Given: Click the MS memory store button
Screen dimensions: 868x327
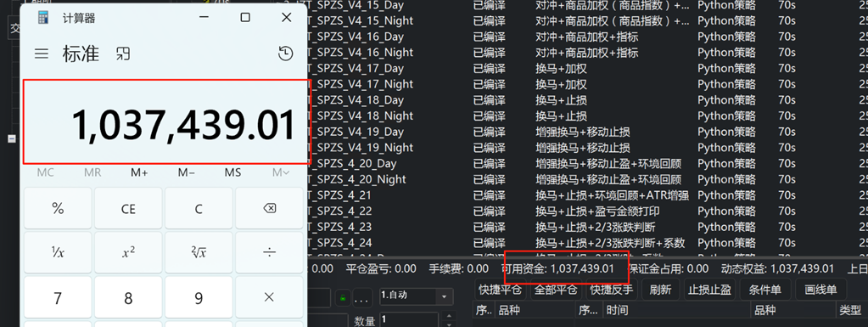Looking at the screenshot, I should tap(233, 173).
